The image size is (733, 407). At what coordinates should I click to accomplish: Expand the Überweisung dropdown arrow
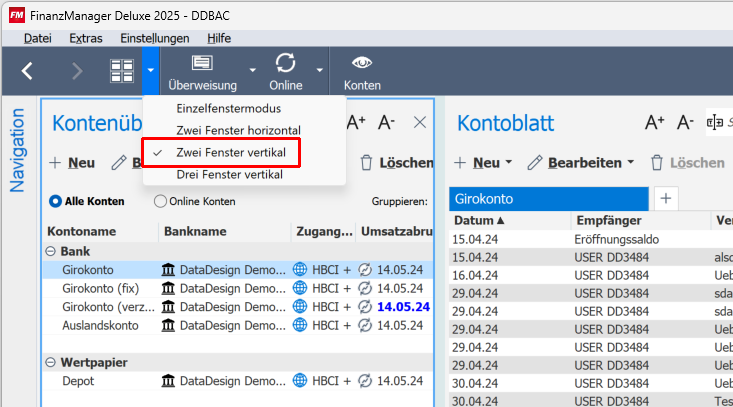(x=252, y=71)
